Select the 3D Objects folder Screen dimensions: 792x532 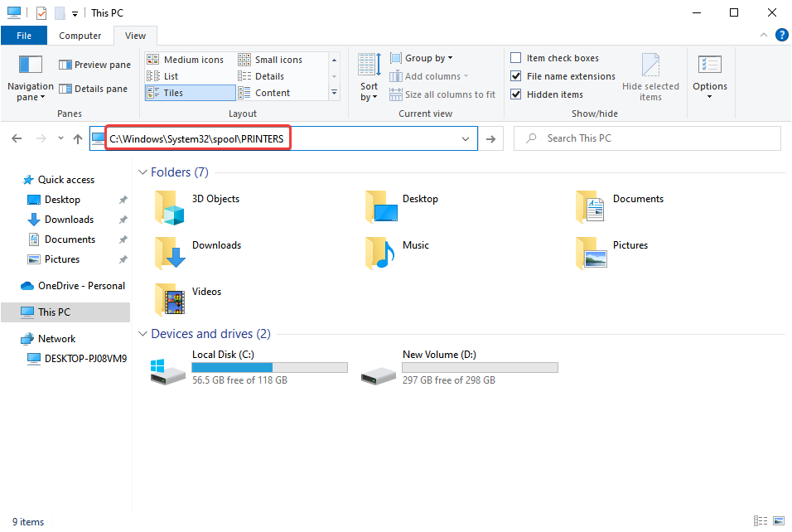click(197, 207)
